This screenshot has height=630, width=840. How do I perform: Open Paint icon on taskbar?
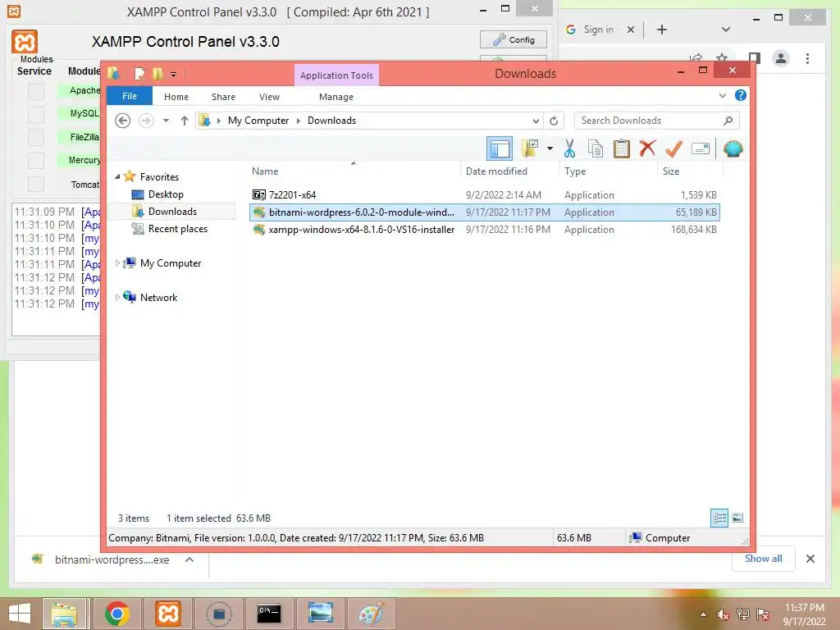(x=372, y=614)
